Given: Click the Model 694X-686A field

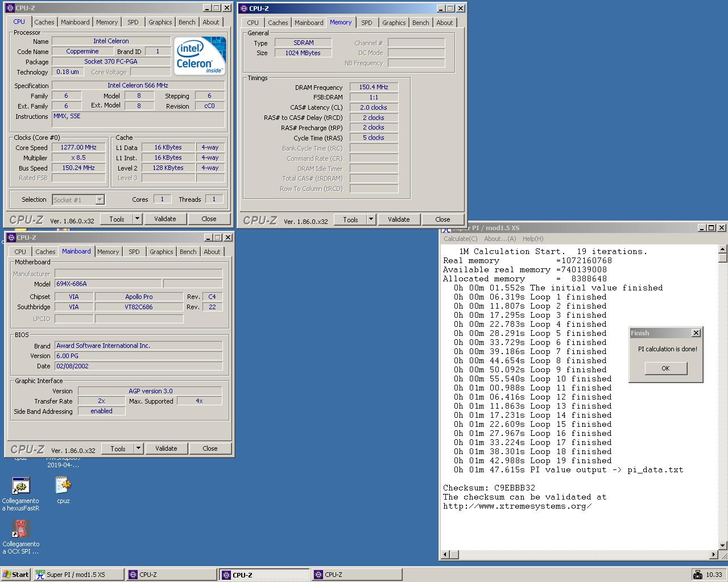Looking at the screenshot, I should point(107,284).
